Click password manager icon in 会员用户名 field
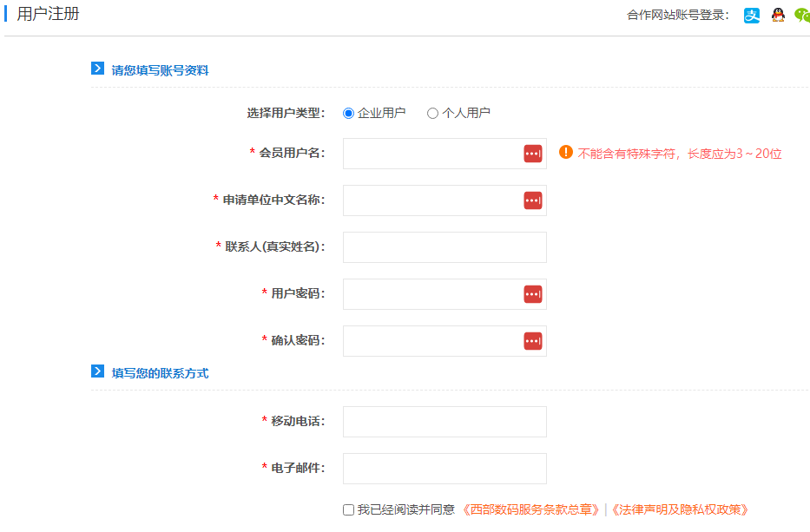Viewport: 810px width, 532px height. [532, 154]
